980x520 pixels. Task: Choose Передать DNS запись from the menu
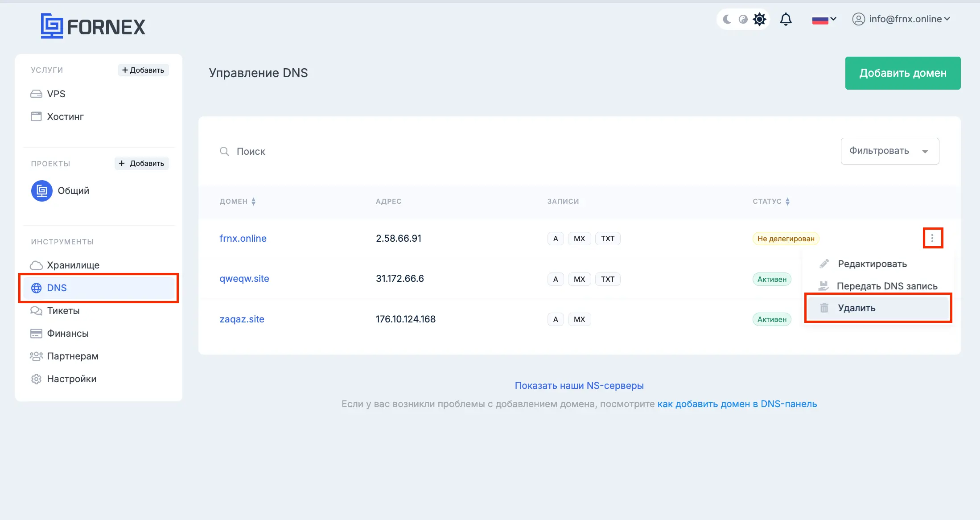[x=878, y=286]
